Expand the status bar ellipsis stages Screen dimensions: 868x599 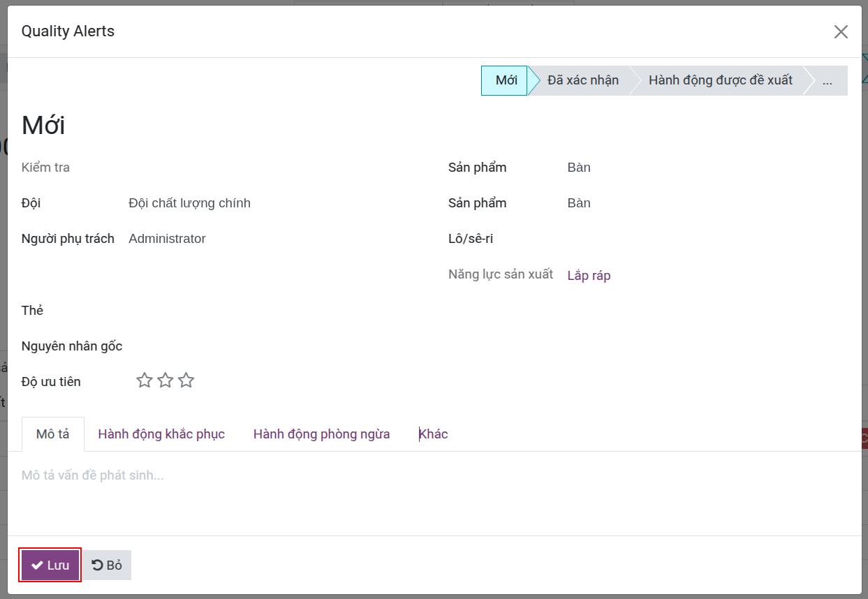coord(827,80)
